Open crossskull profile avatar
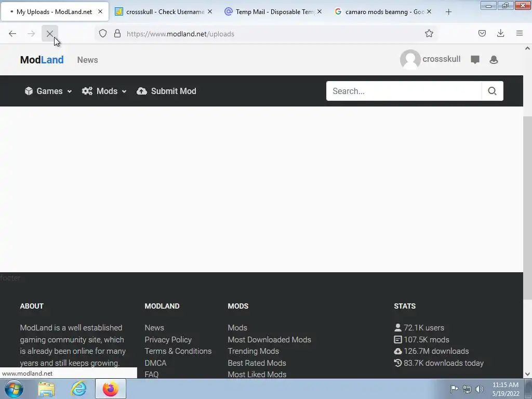 [x=410, y=59]
